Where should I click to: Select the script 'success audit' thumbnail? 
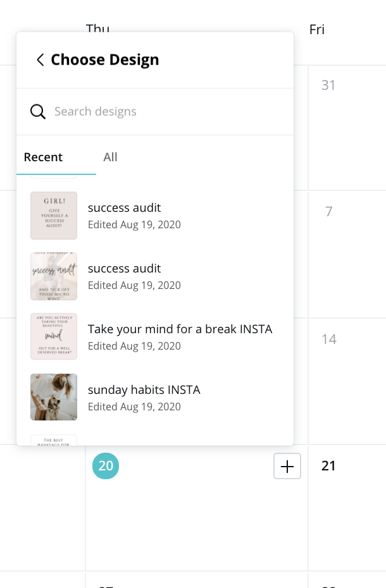click(x=54, y=276)
